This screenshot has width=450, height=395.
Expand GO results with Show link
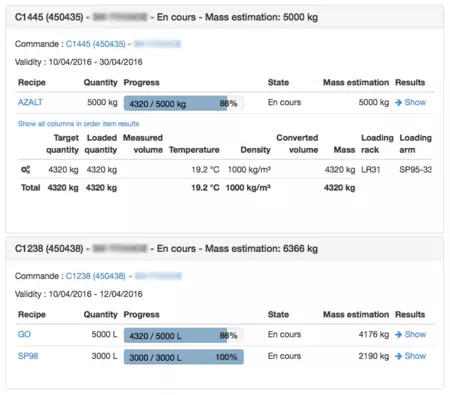click(x=415, y=334)
